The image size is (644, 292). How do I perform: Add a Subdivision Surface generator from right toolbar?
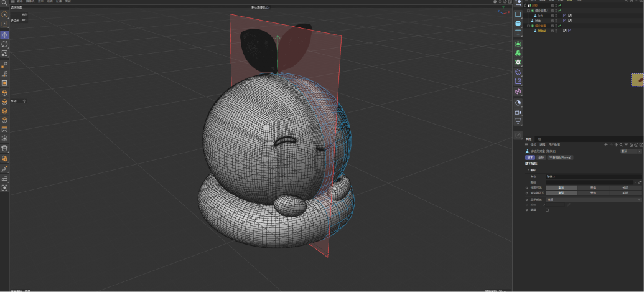tap(518, 44)
